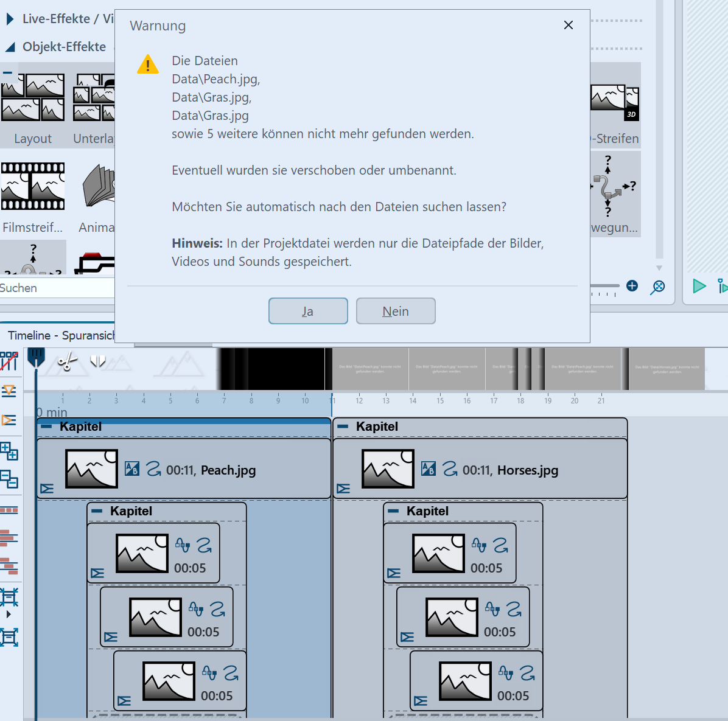Select the Horses.jpg image in the timeline
728x721 pixels.
point(388,469)
